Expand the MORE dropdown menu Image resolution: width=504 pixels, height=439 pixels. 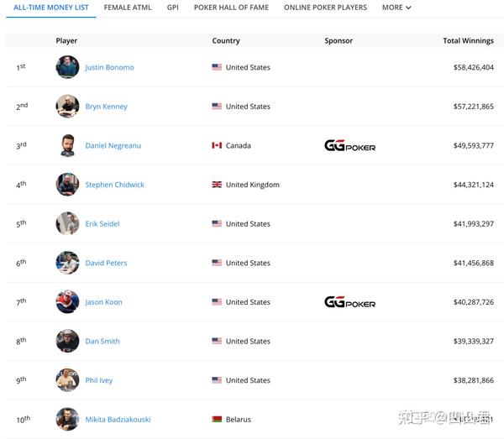[x=396, y=8]
